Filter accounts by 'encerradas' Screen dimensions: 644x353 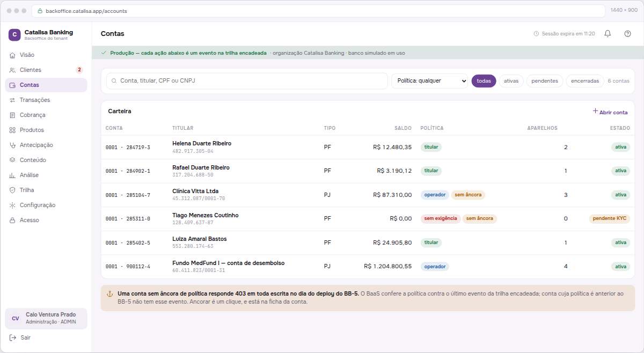coord(585,81)
